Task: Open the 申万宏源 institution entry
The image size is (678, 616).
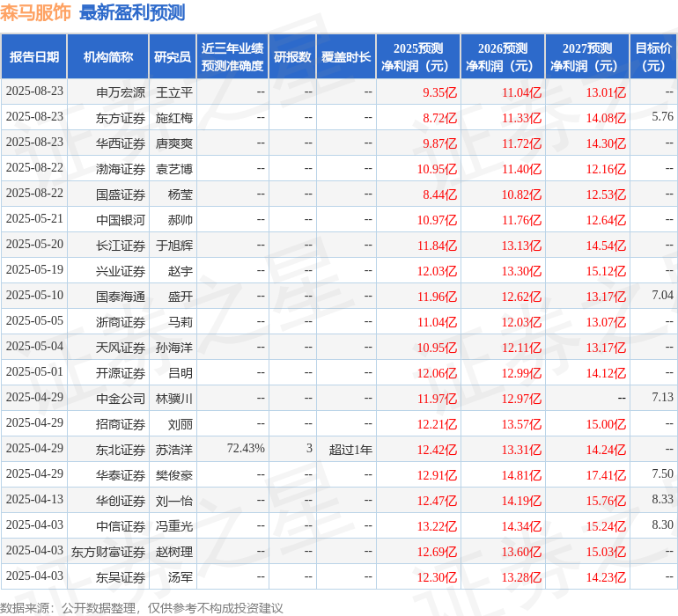Action: [x=121, y=92]
